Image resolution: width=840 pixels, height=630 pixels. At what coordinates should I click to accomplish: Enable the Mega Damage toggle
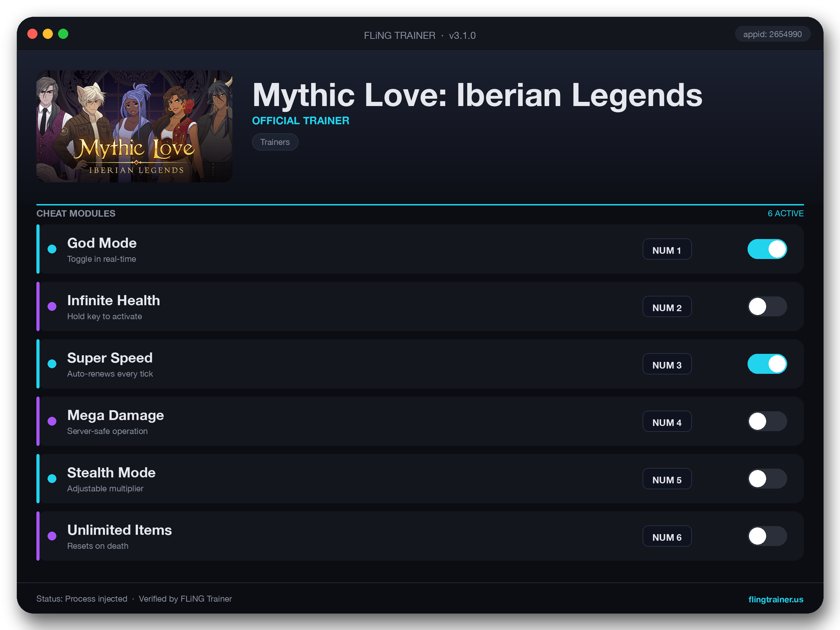coord(767,421)
